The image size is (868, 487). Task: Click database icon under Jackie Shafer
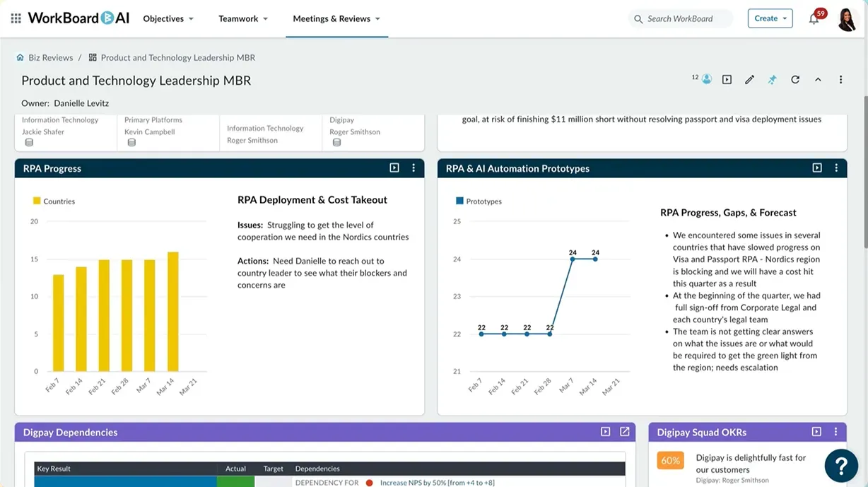click(29, 143)
